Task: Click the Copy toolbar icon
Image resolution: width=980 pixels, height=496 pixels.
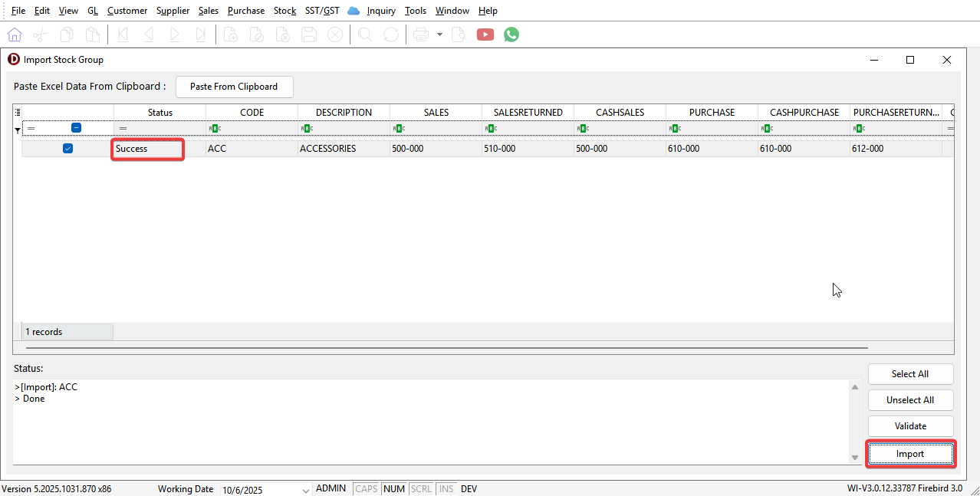Action: point(67,34)
